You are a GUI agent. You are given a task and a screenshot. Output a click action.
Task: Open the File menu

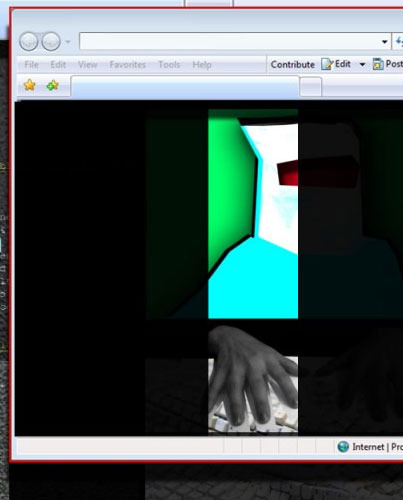coord(31,64)
